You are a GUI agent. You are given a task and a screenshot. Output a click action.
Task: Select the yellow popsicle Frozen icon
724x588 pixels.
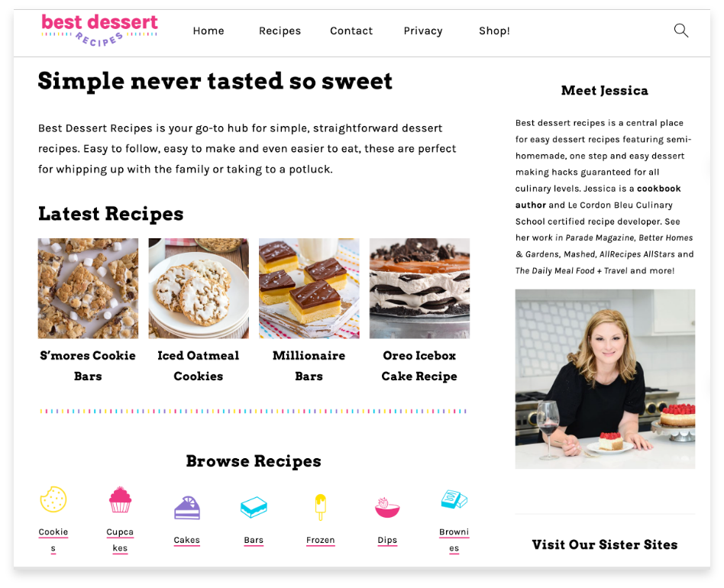(x=321, y=507)
